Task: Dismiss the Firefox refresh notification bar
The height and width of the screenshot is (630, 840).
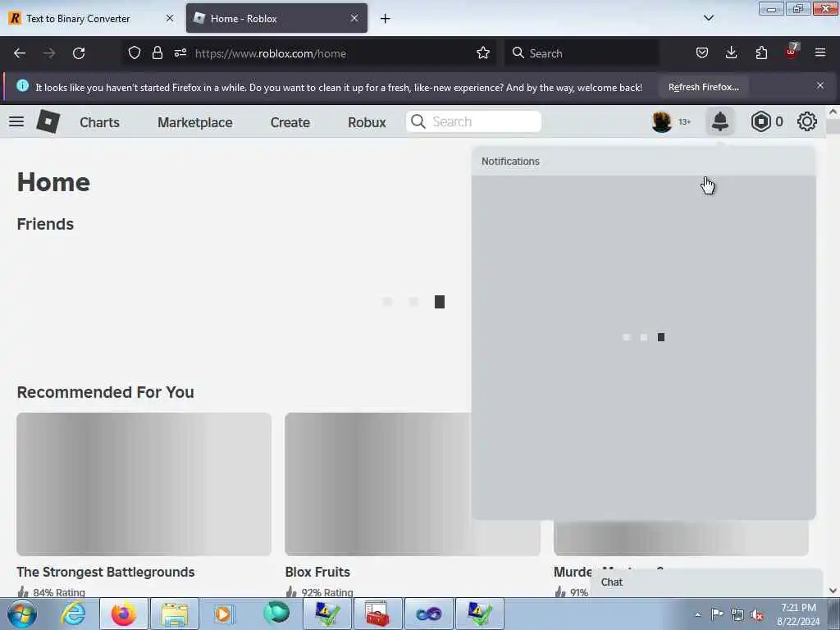Action: [820, 85]
